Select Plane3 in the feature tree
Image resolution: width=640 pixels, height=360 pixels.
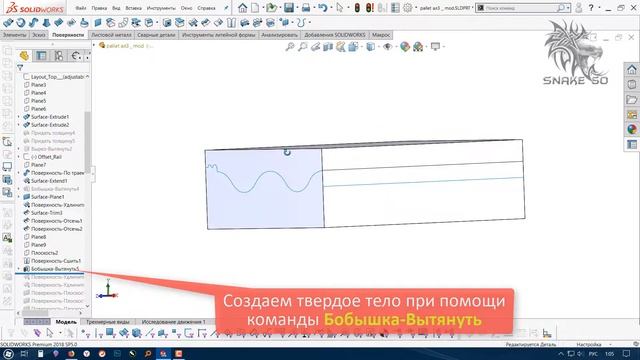pos(38,85)
